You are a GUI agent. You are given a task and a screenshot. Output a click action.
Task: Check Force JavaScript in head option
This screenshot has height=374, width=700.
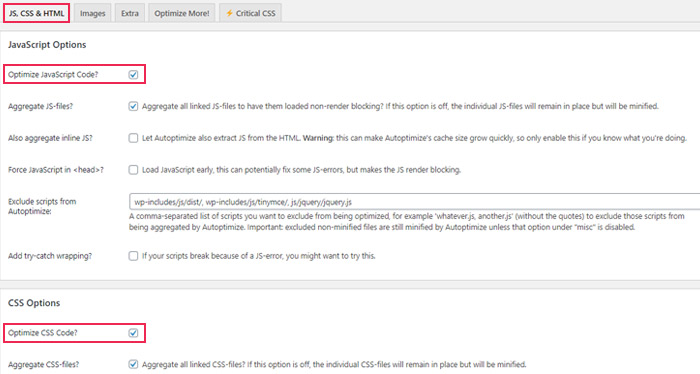(x=133, y=170)
